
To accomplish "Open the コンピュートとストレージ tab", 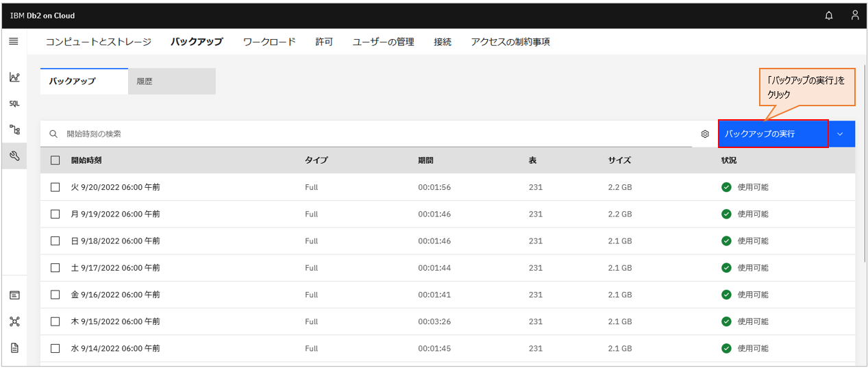I will pyautogui.click(x=99, y=42).
